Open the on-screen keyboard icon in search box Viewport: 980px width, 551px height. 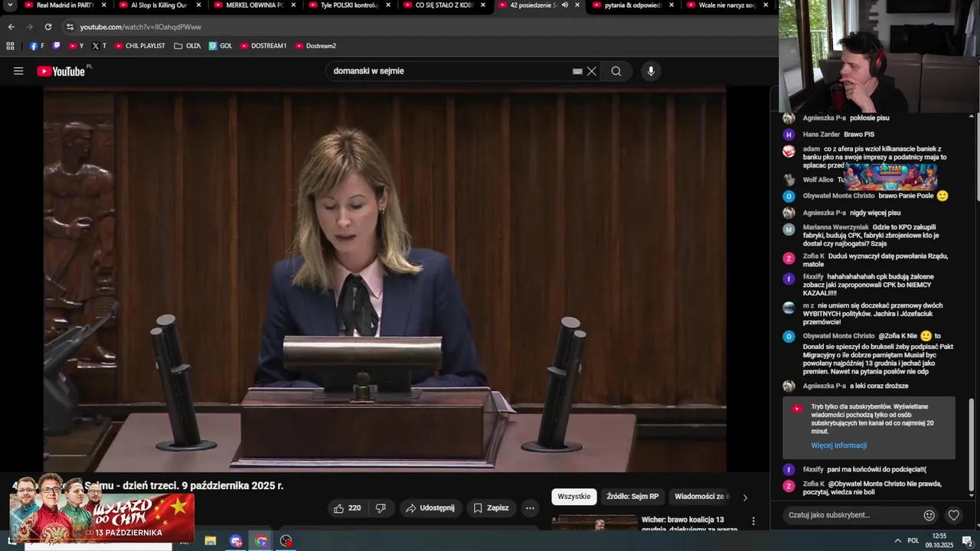pos(577,71)
